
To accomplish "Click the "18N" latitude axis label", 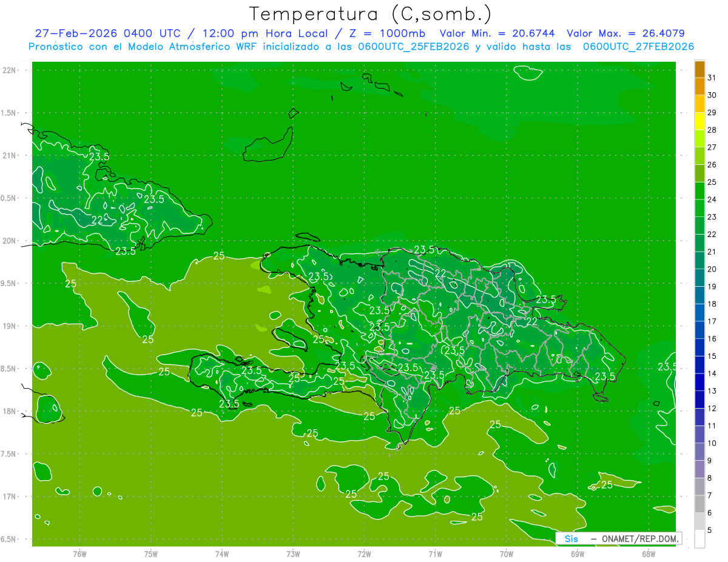I will pos(10,411).
